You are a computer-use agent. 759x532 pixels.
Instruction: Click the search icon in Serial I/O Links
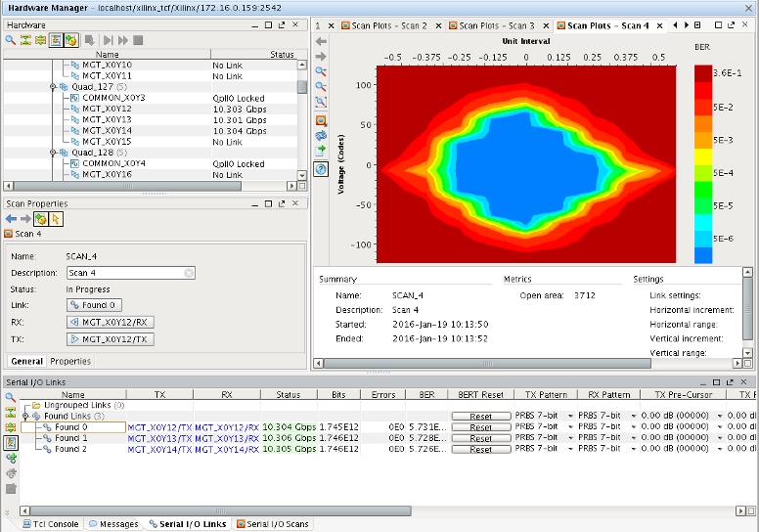10,397
